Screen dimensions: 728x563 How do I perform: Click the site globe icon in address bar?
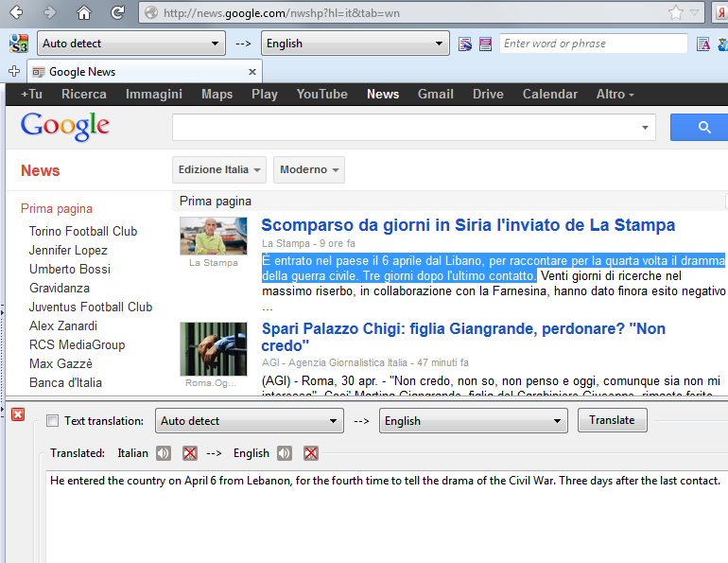pyautogui.click(x=151, y=12)
